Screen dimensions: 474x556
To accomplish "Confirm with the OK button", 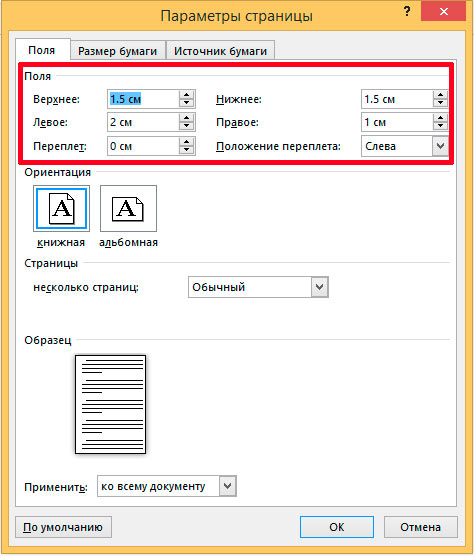I will tap(336, 527).
